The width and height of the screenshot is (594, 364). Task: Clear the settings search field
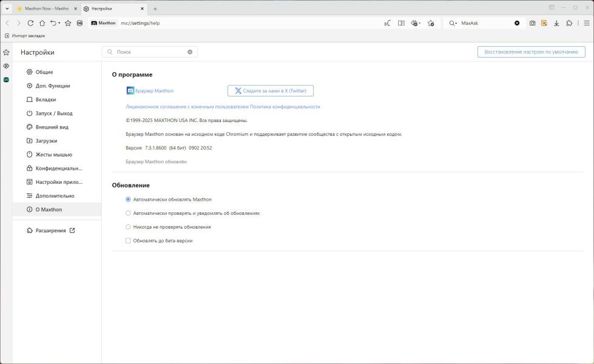click(190, 52)
